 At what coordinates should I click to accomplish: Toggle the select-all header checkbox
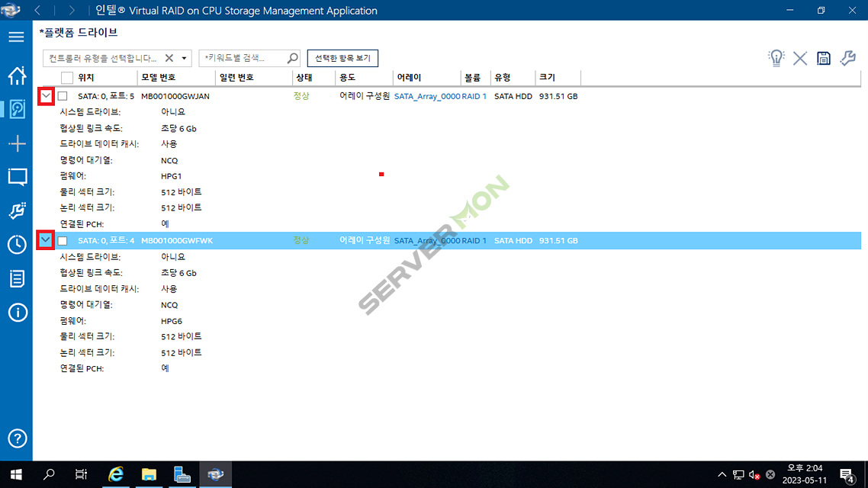tap(67, 78)
